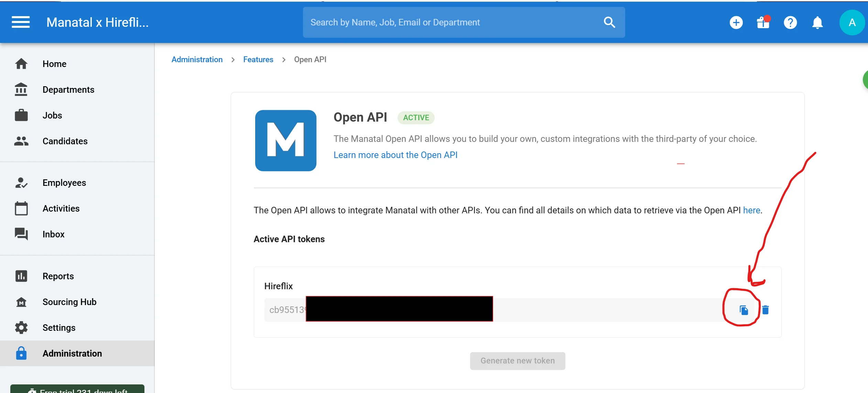The width and height of the screenshot is (868, 393).
Task: Copy the Hireflix API token
Action: click(x=744, y=310)
